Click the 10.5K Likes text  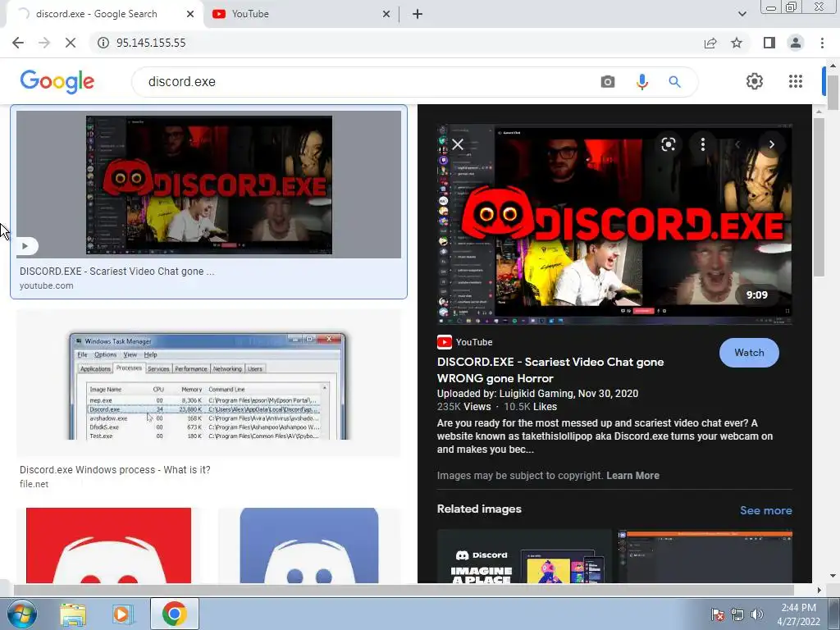coord(531,407)
